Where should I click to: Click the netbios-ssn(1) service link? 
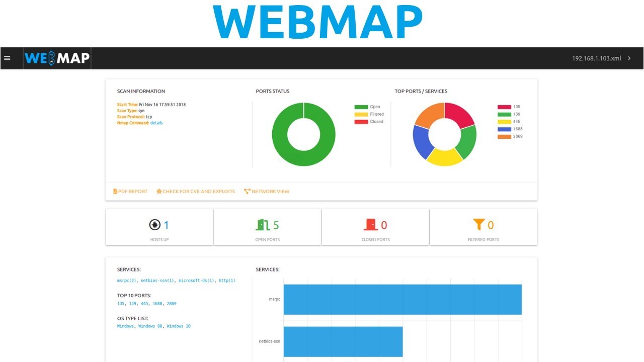tap(157, 281)
